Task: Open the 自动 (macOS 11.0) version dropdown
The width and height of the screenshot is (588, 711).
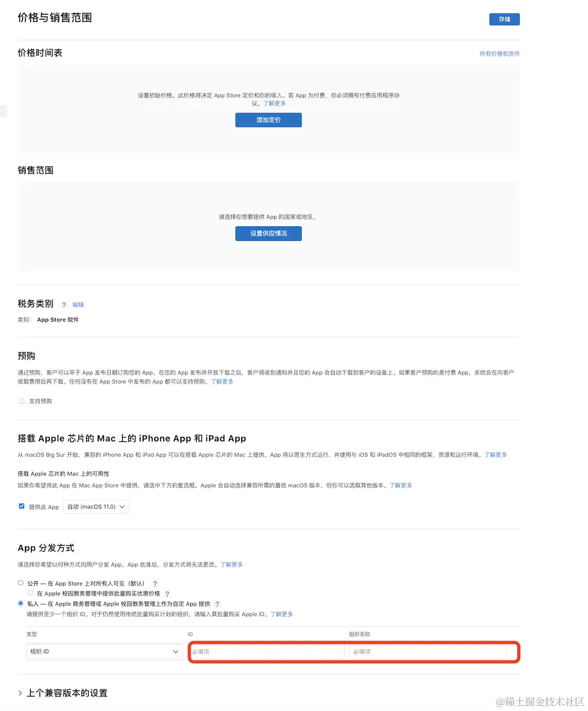Action: [x=97, y=507]
